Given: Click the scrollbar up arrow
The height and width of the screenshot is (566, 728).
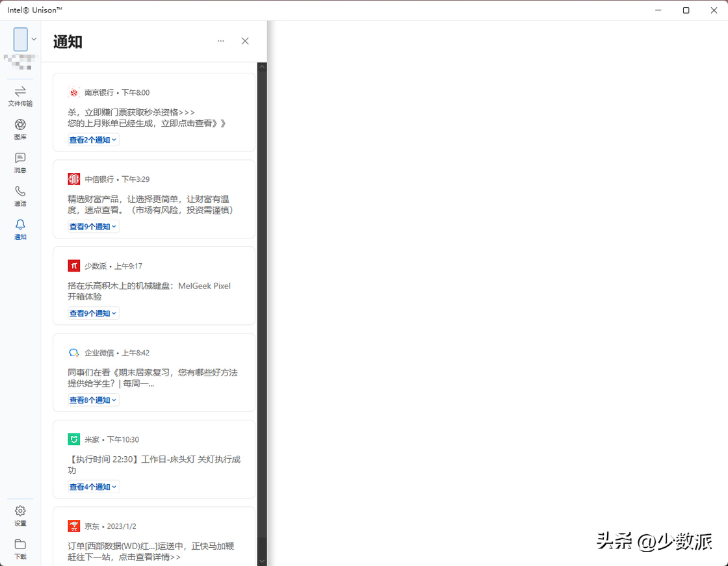Looking at the screenshot, I should [x=262, y=67].
